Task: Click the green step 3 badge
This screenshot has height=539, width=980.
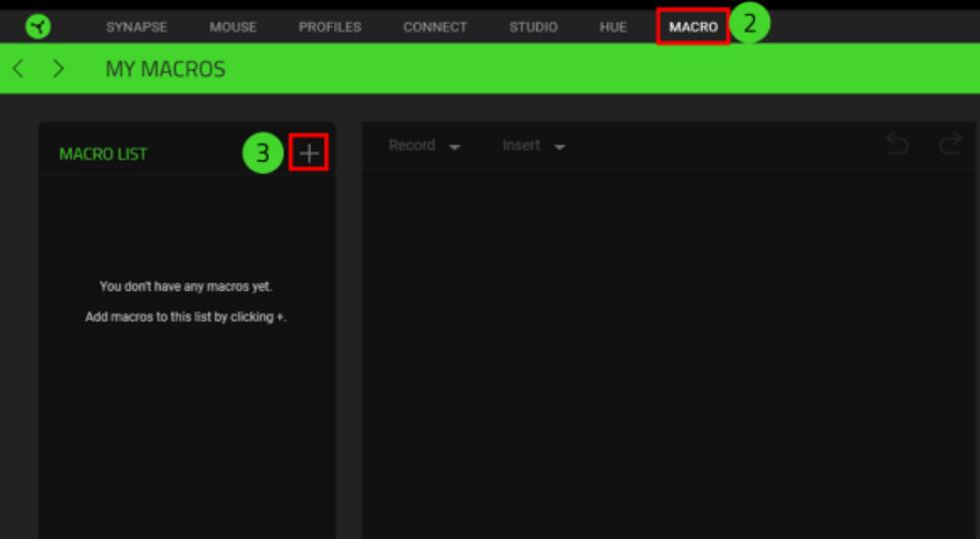Action: coord(263,153)
